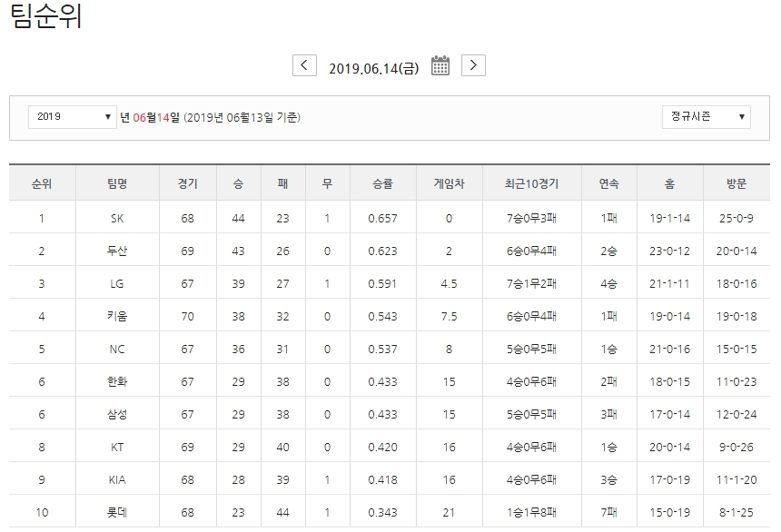The height and width of the screenshot is (532, 781).
Task: Select team name 삼성
Action: [x=117, y=415]
